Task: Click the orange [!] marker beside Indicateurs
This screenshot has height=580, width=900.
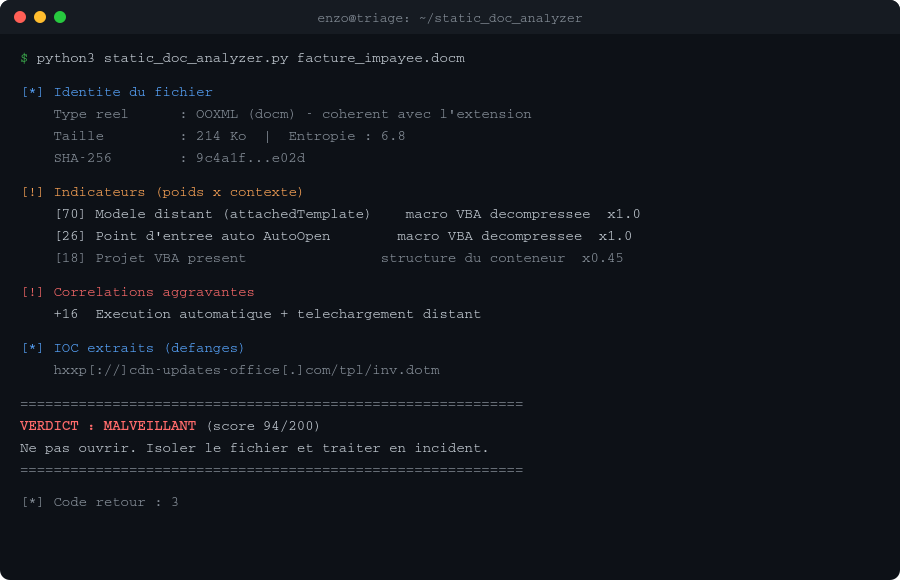Action: tap(32, 192)
